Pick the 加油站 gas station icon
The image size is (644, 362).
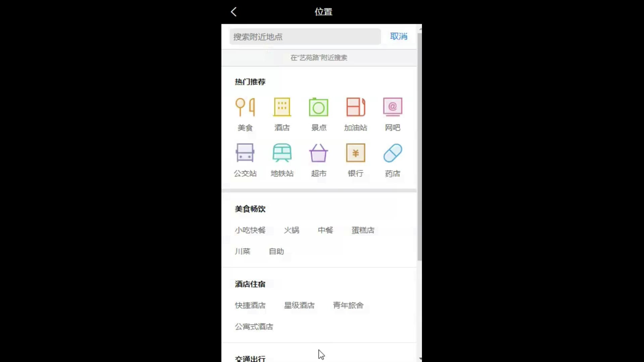tap(356, 108)
